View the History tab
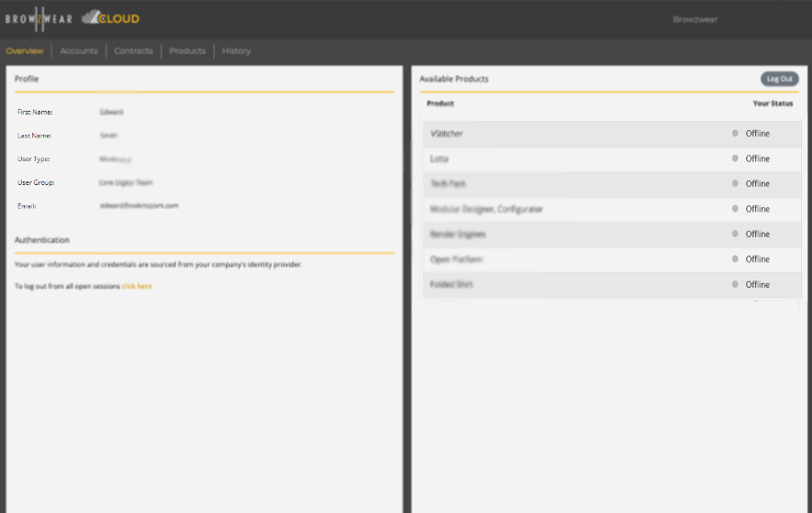This screenshot has width=812, height=513. tap(237, 50)
